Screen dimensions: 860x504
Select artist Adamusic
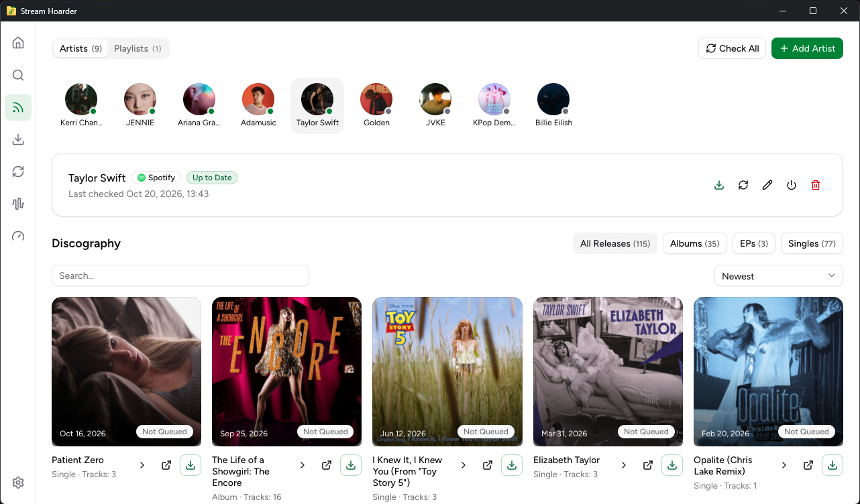click(258, 105)
